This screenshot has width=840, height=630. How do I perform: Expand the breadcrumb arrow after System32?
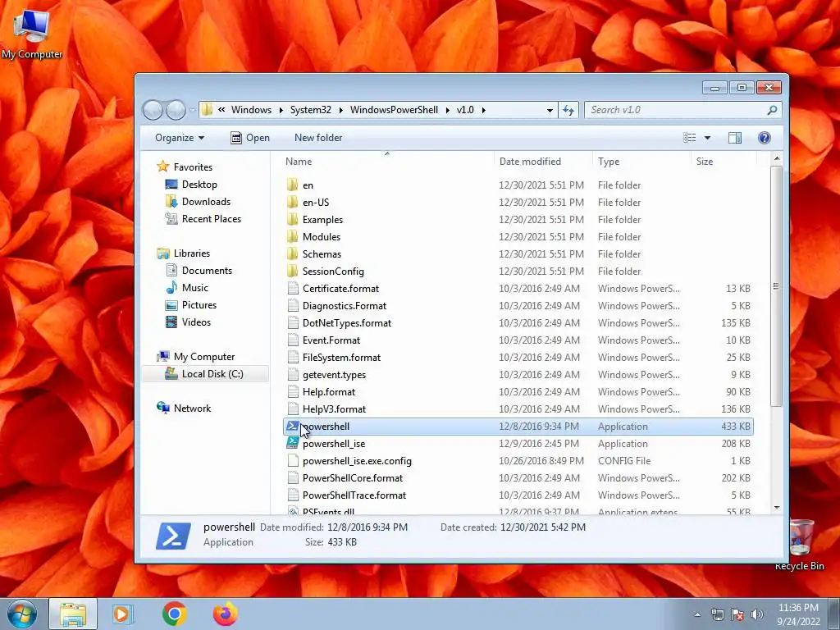pos(340,110)
